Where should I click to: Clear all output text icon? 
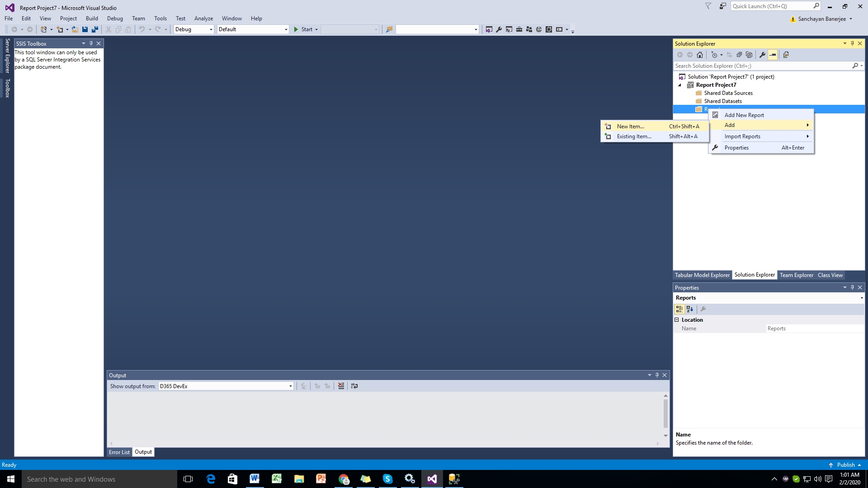(x=341, y=386)
